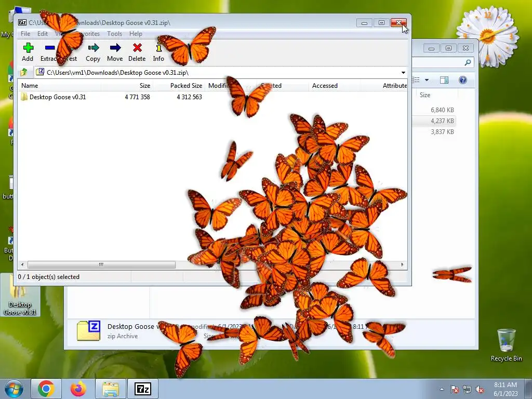Open the Edit menu
532x399 pixels.
(x=43, y=34)
